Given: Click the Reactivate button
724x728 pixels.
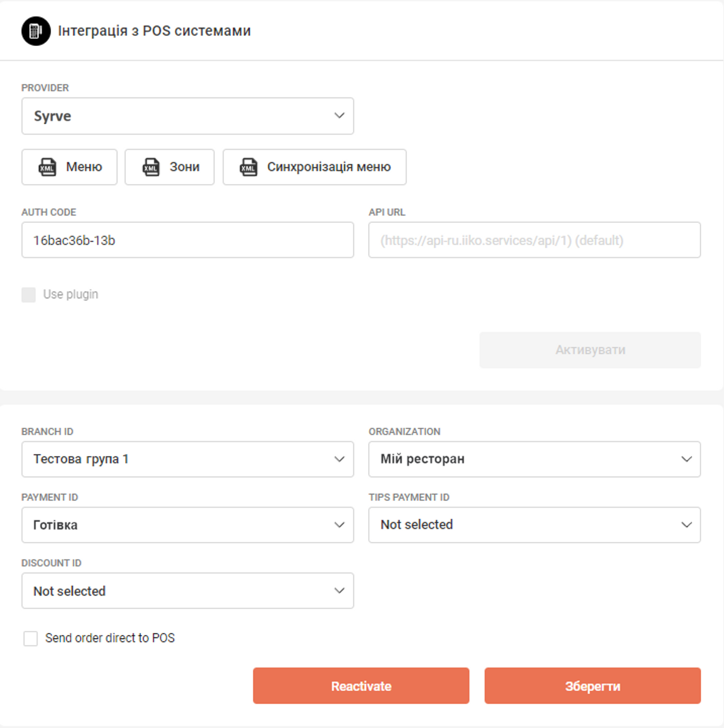Looking at the screenshot, I should (361, 686).
